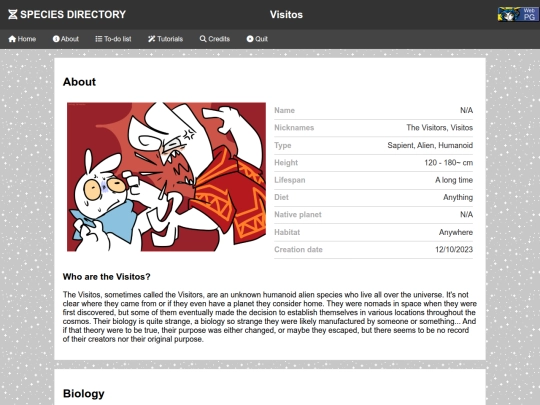Click the About info icon
The height and width of the screenshot is (405, 540).
56,39
